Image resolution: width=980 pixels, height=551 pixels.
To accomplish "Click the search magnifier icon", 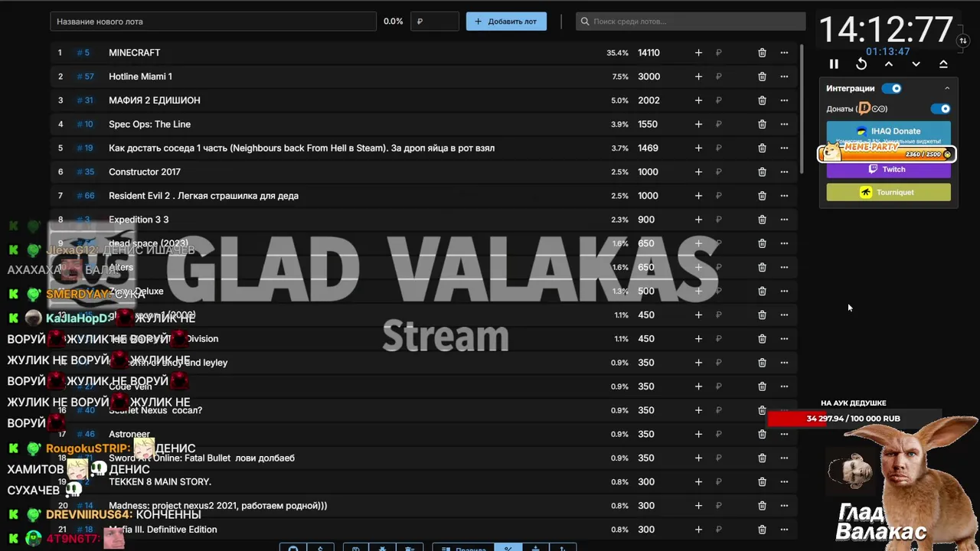I will (x=586, y=21).
